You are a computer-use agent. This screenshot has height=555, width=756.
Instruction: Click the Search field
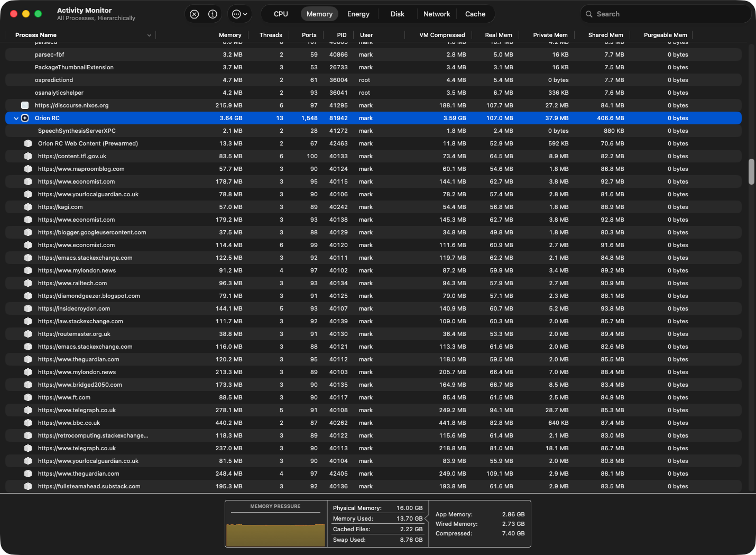pos(666,14)
